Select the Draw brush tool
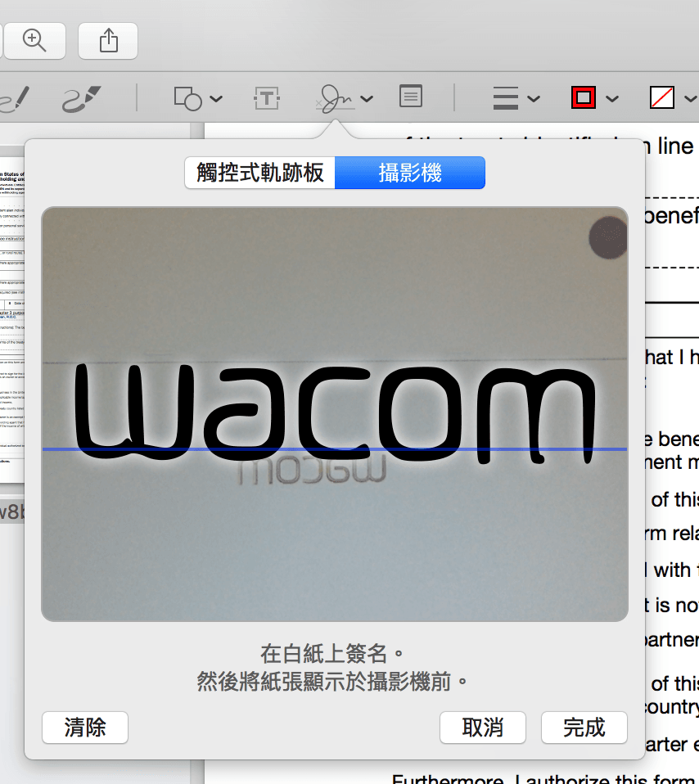Image resolution: width=699 pixels, height=784 pixels. point(81,98)
